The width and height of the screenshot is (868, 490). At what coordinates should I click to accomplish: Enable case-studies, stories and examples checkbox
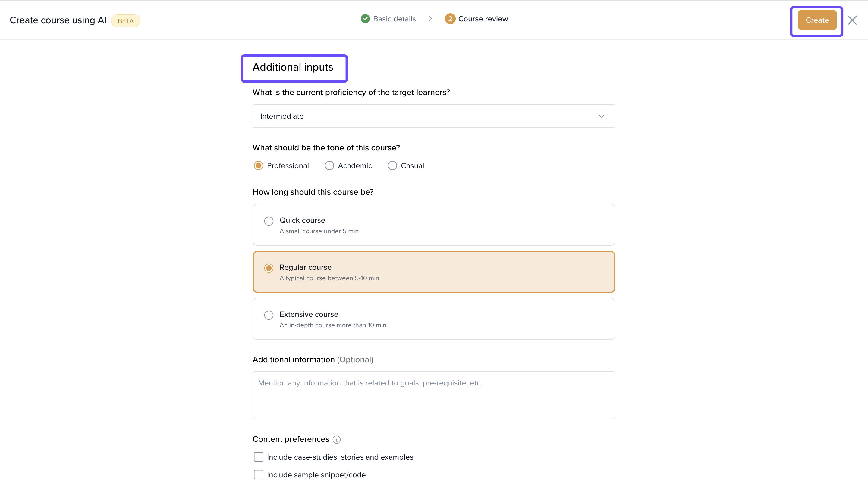coord(259,457)
